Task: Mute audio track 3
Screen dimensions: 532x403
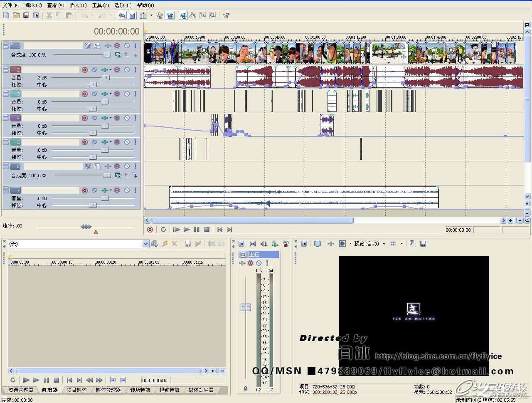Action: coord(127,94)
